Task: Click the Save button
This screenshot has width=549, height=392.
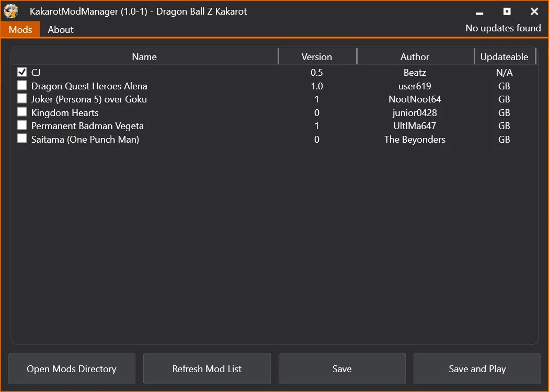Action: pyautogui.click(x=342, y=368)
